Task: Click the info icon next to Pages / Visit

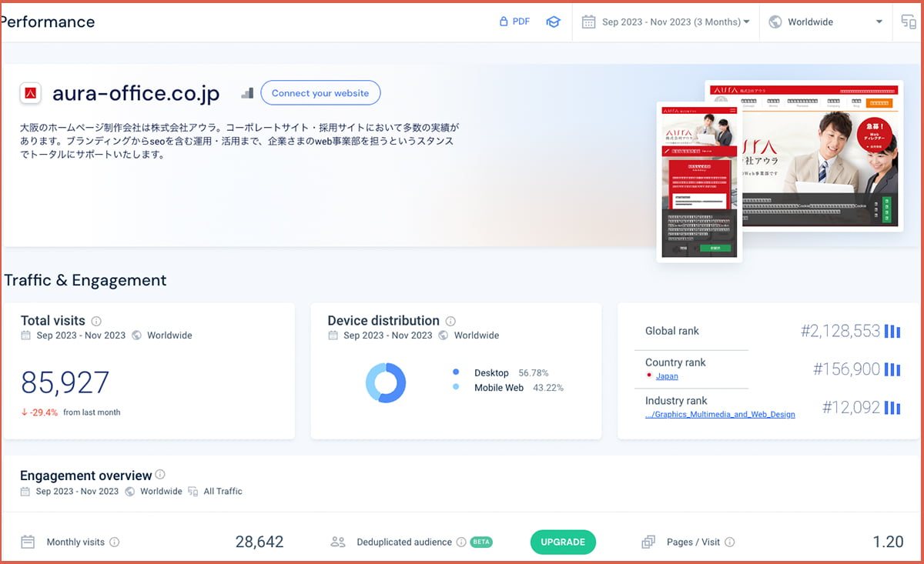Action: pyautogui.click(x=730, y=542)
